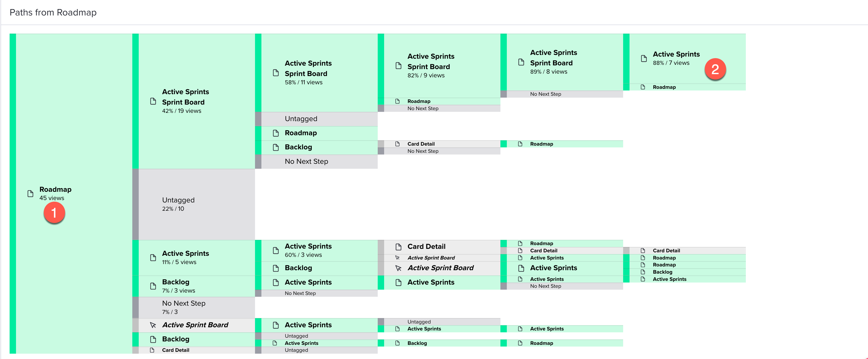Click the page icon beside Active Sprints 60% / 3 views

point(276,250)
